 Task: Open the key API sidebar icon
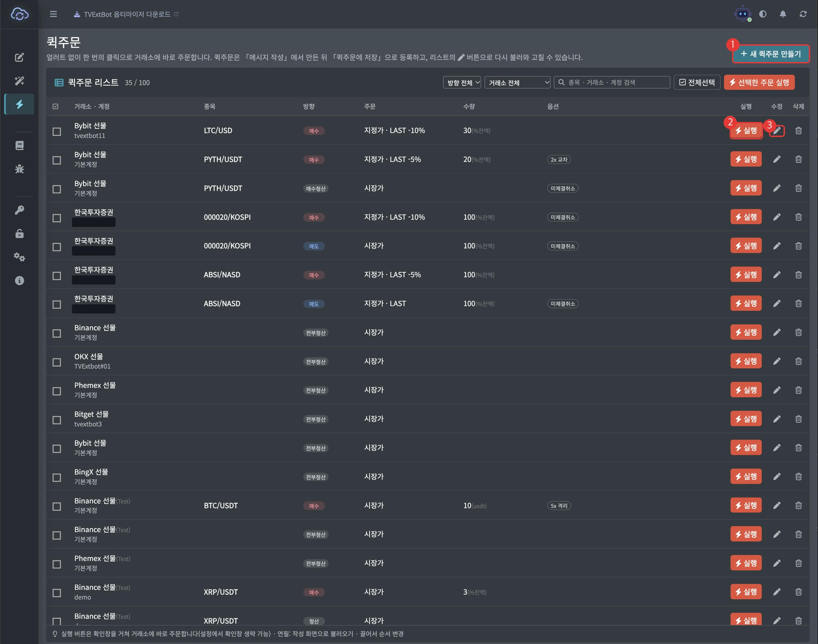19,210
